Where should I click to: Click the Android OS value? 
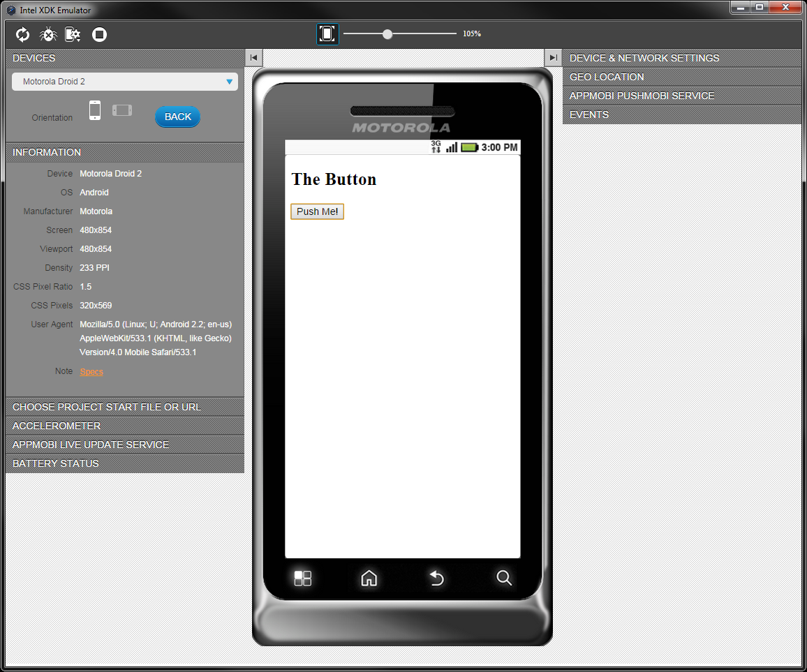94,193
